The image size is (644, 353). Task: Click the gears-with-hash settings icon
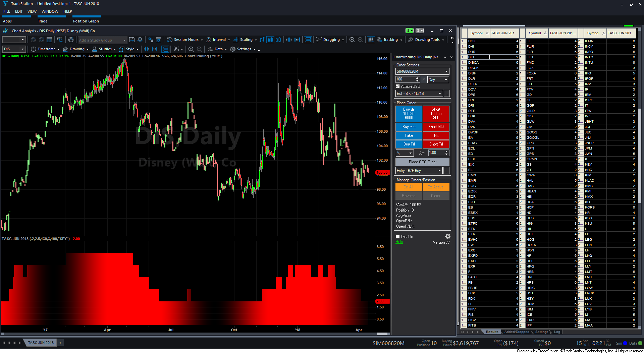[151, 40]
